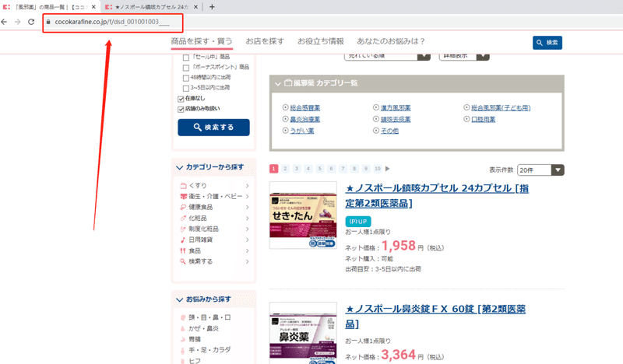Image resolution: width=623 pixels, height=364 pixels.
Task: Click the 頭・目・鼻・口 concern icon
Action: click(183, 317)
